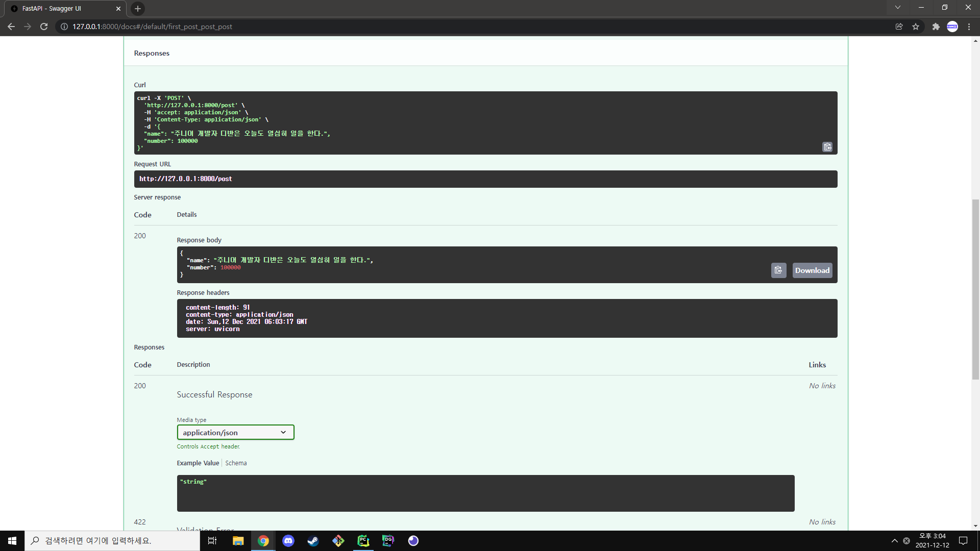Image resolution: width=980 pixels, height=551 pixels.
Task: Select the Example Value tab
Action: (198, 463)
